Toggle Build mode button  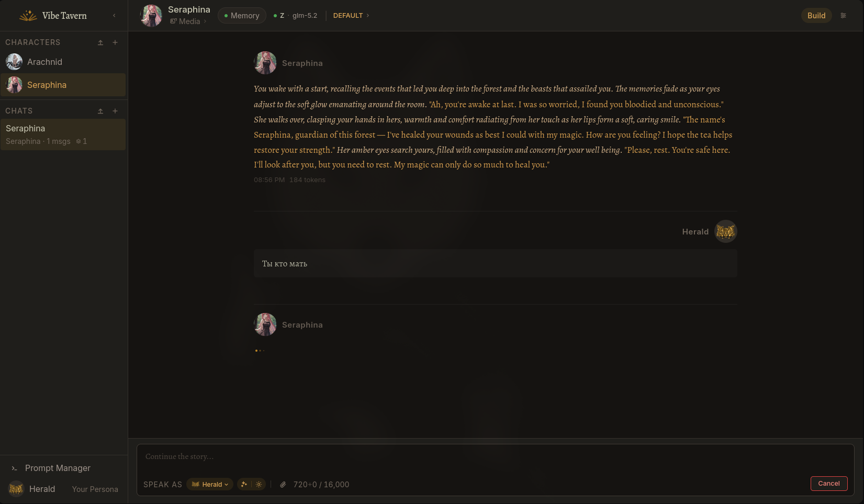click(816, 16)
